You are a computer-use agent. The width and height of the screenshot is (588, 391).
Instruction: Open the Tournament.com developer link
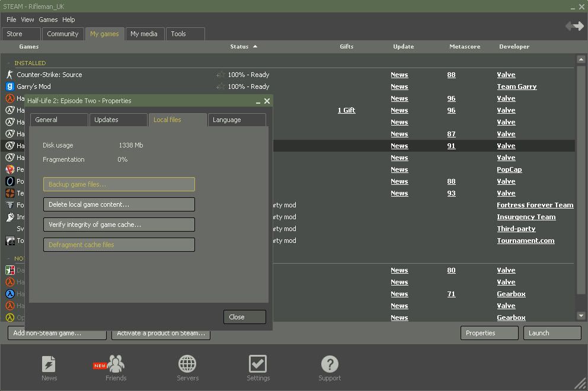525,241
